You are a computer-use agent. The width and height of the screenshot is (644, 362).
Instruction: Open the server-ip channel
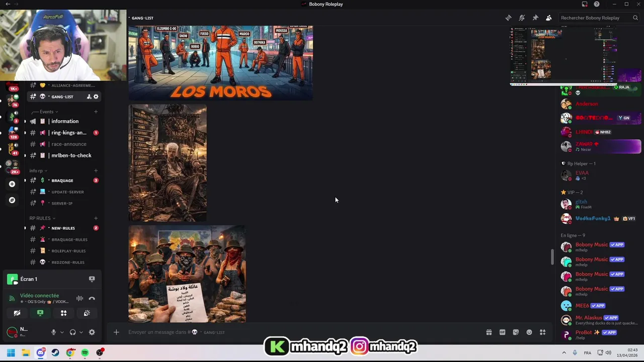(x=63, y=203)
